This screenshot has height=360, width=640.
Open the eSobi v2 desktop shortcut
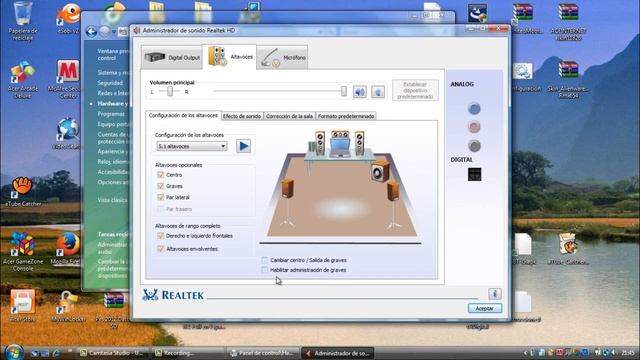tap(68, 18)
